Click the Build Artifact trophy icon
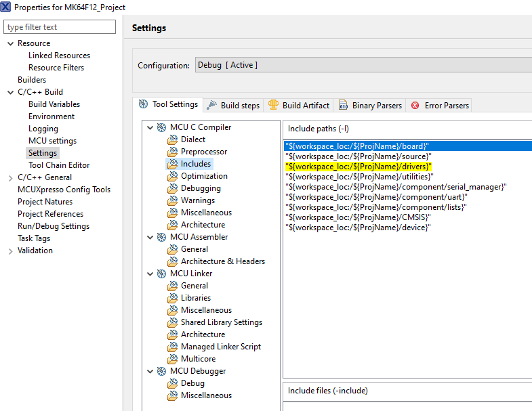The width and height of the screenshot is (532, 411). [273, 105]
